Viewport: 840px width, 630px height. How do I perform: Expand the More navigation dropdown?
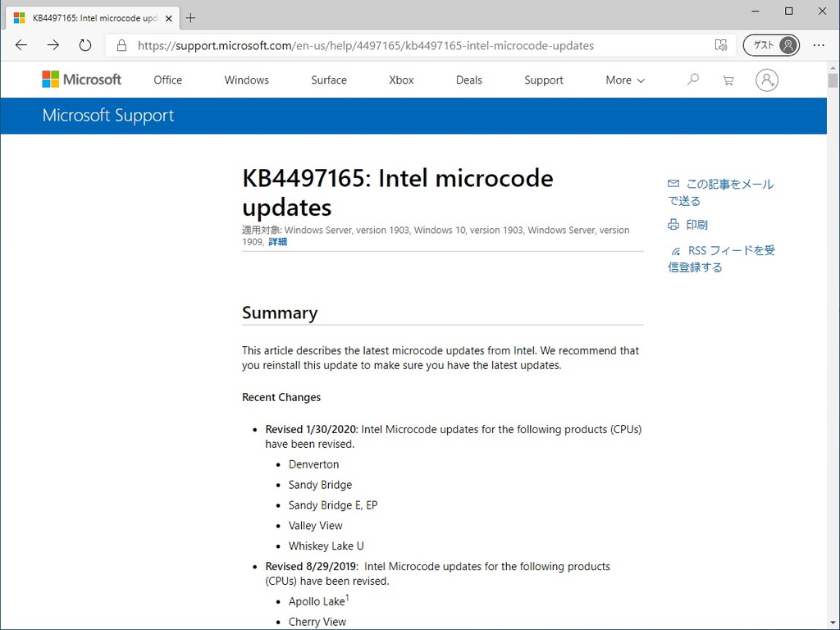[624, 80]
